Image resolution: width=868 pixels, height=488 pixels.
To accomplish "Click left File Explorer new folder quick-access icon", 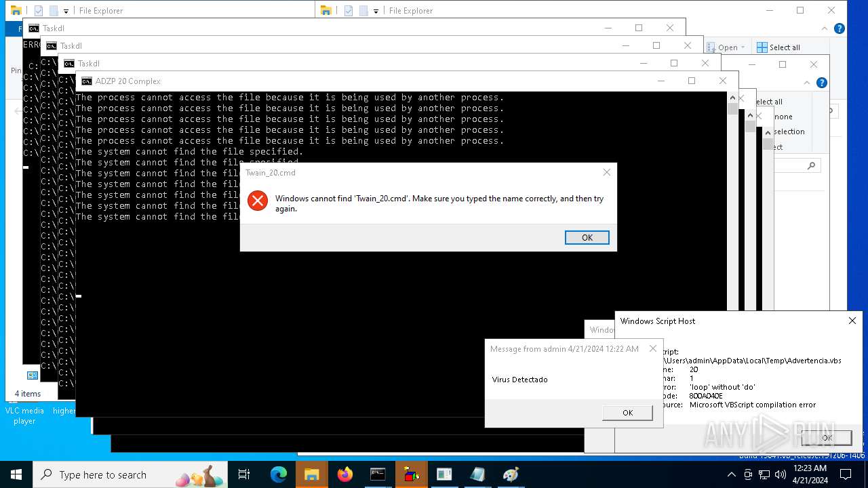I will 53,11.
